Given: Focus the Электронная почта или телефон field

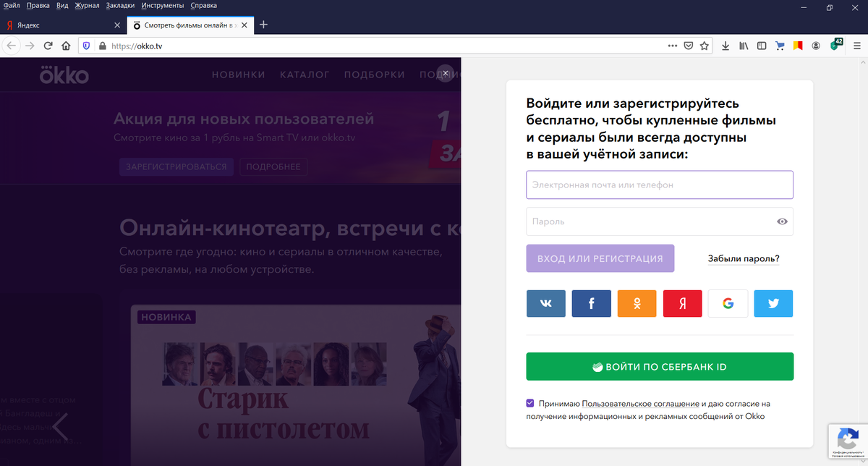Looking at the screenshot, I should 660,185.
